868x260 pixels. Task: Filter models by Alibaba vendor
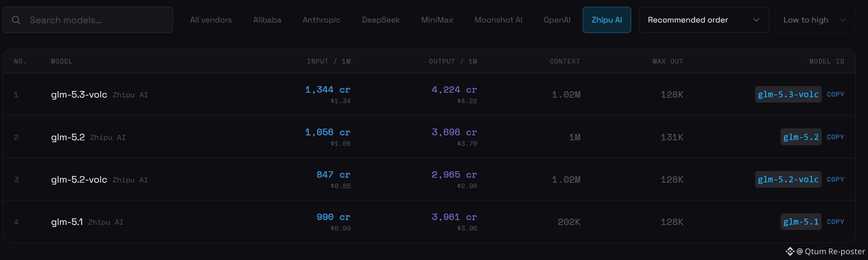267,20
